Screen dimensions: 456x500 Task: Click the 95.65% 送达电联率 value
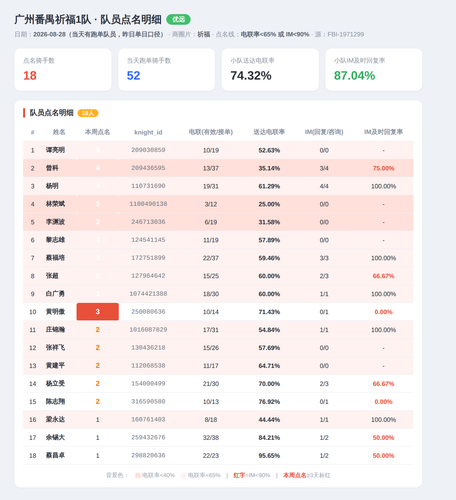[x=269, y=456]
